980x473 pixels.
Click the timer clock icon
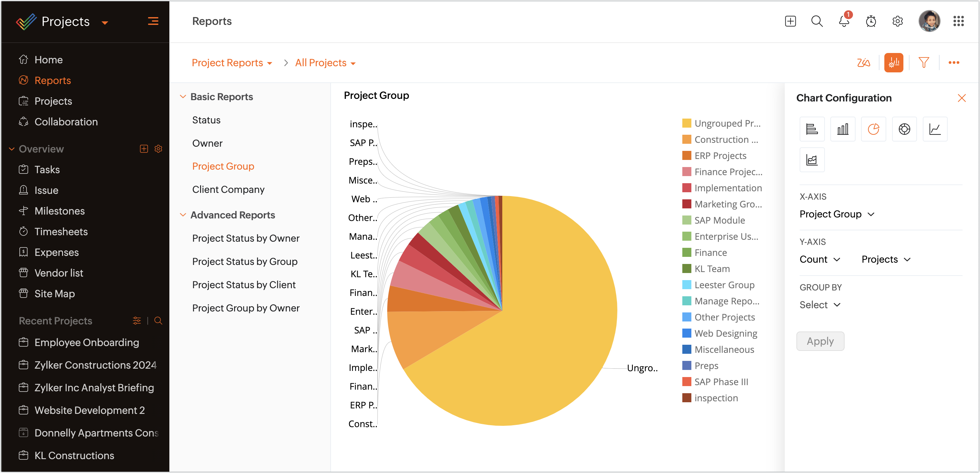(x=870, y=21)
